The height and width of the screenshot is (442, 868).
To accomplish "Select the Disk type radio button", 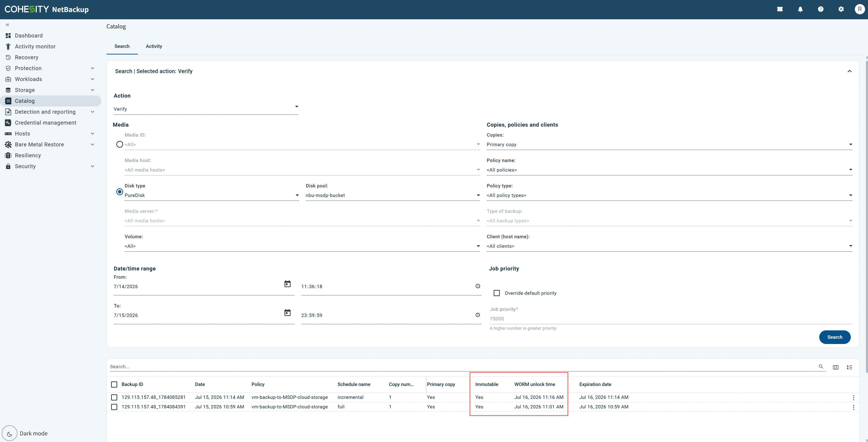I will 120,192.
